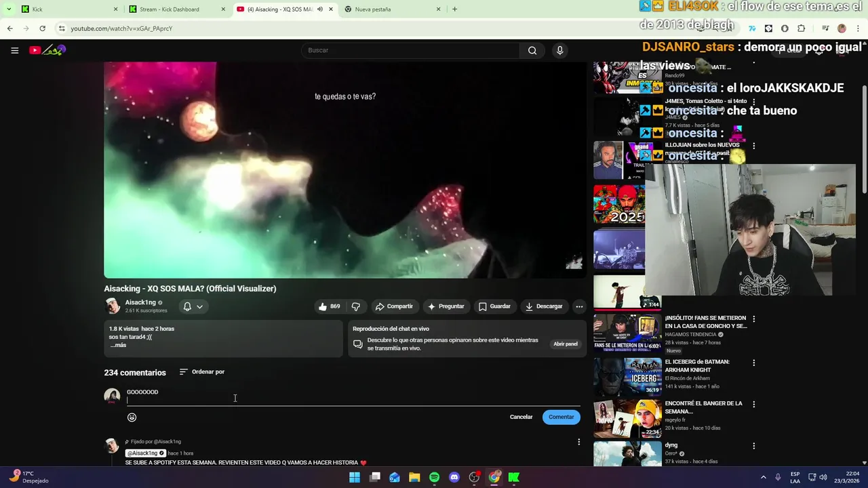This screenshot has width=868, height=488.
Task: Download the video with Descargar
Action: 544,306
